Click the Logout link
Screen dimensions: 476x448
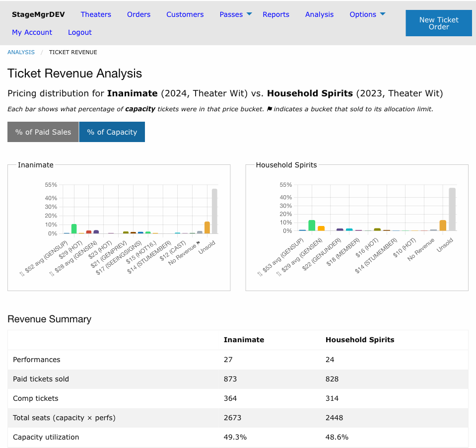79,32
